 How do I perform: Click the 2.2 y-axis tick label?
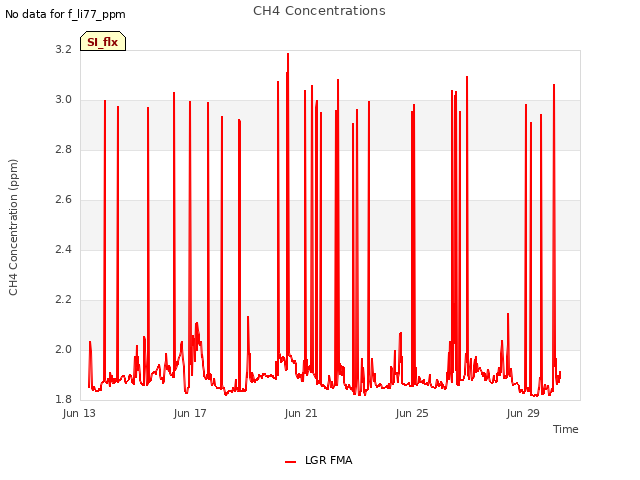coord(63,299)
